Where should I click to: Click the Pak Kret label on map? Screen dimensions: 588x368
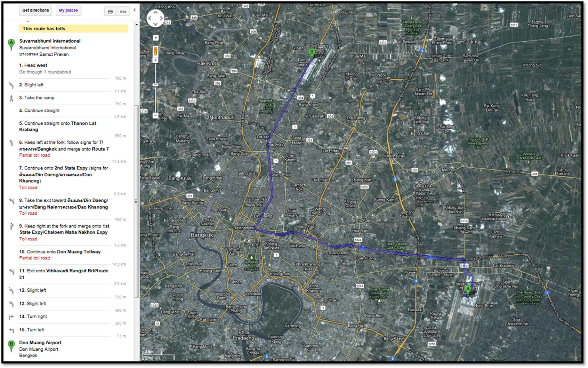[207, 63]
